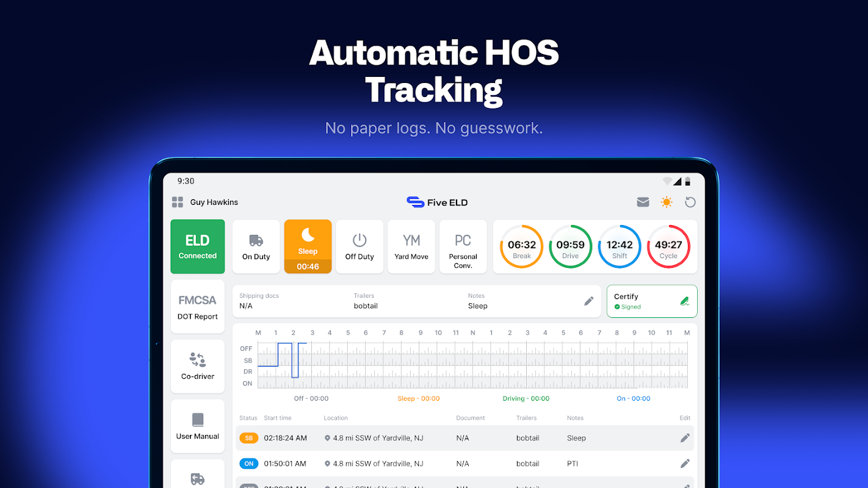Toggle the sun brightness theme icon

pyautogui.click(x=667, y=202)
